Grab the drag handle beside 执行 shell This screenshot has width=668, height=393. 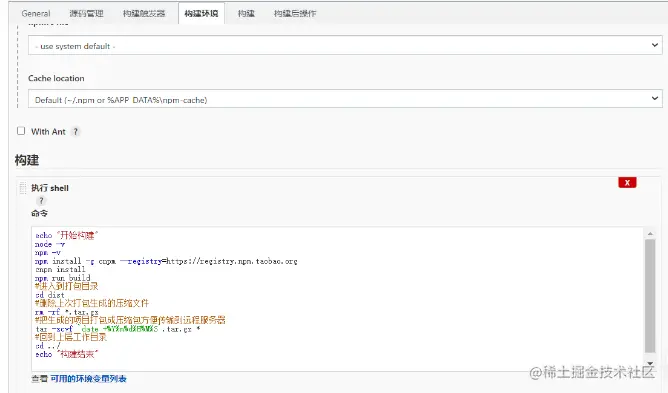tap(23, 188)
